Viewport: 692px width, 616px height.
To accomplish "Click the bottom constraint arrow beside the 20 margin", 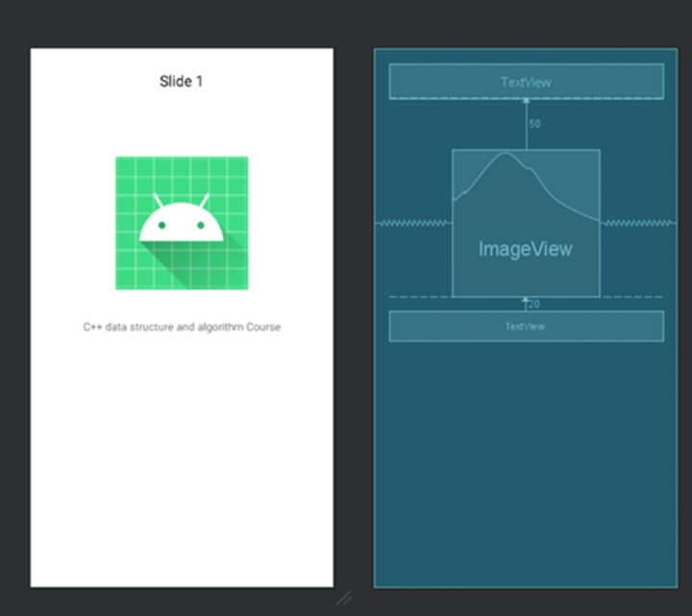I will pos(525,302).
